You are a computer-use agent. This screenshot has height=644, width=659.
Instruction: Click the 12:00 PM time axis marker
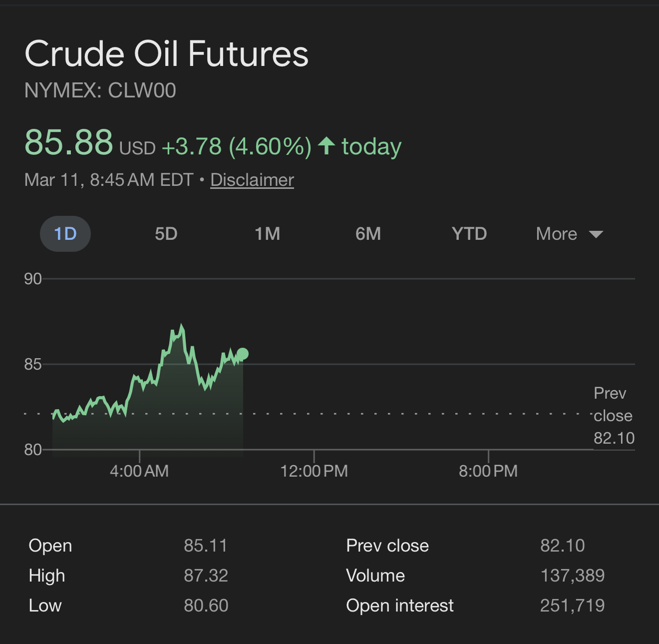(314, 471)
